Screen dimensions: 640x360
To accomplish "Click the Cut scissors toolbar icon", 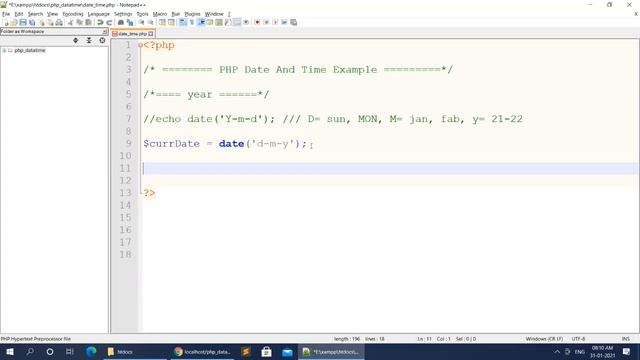I will tap(70, 22).
